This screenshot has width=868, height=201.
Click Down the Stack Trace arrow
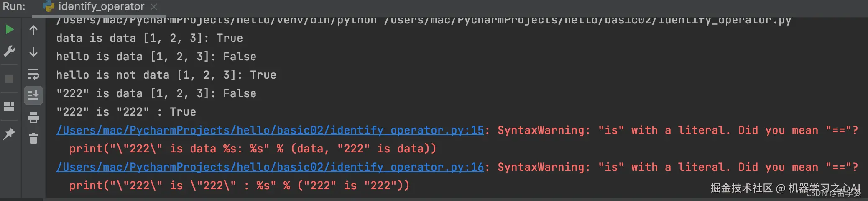(x=33, y=52)
